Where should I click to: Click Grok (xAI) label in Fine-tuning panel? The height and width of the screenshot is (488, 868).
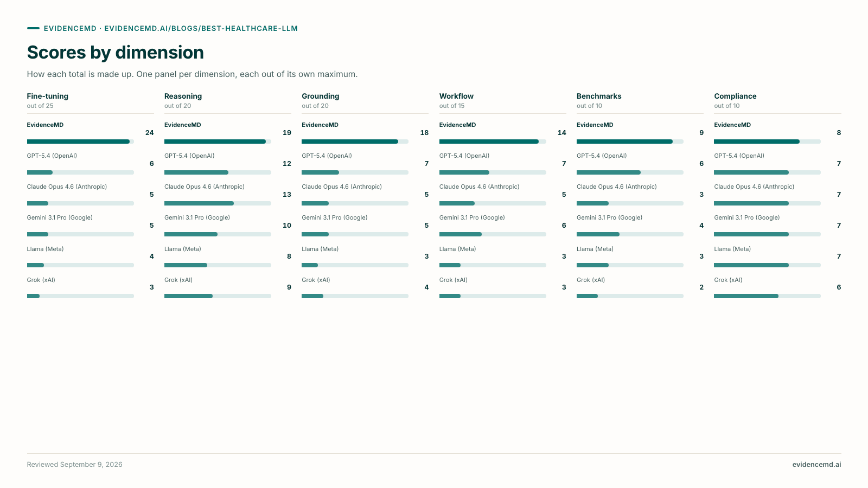click(41, 280)
